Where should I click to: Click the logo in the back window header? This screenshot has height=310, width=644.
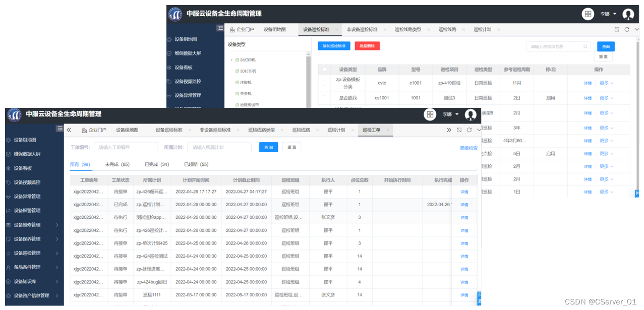174,14
